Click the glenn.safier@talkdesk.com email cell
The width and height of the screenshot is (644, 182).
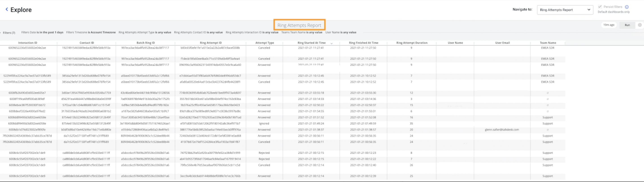(x=502, y=130)
